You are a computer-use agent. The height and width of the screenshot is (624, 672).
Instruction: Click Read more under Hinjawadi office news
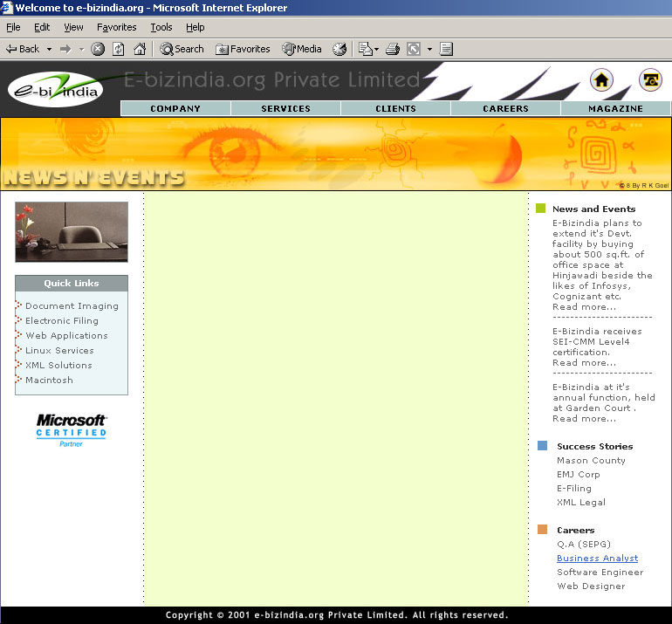click(x=584, y=307)
